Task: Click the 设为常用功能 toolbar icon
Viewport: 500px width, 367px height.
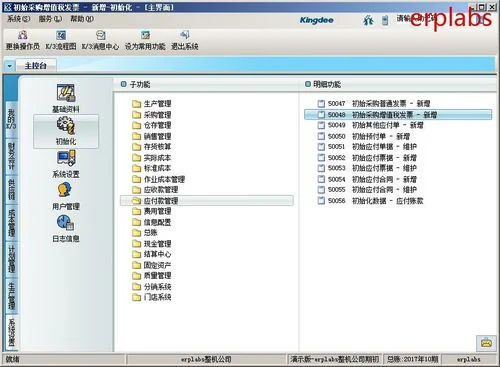Action: point(145,40)
